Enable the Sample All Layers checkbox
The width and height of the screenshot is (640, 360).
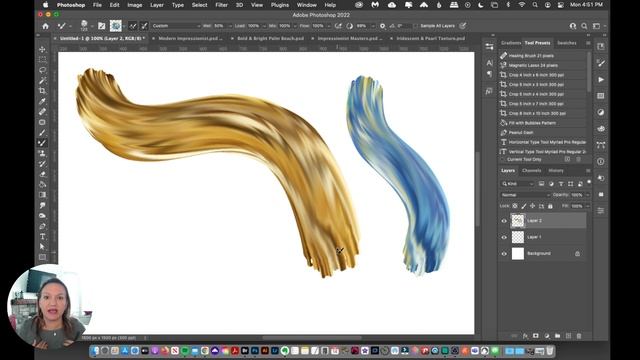click(x=416, y=26)
